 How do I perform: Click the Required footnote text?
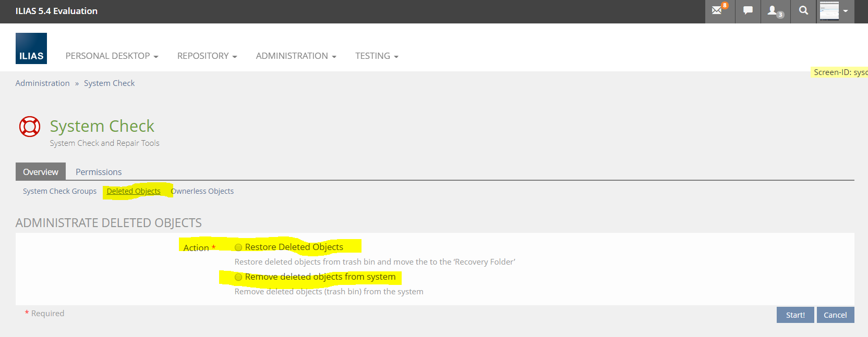[x=45, y=314]
